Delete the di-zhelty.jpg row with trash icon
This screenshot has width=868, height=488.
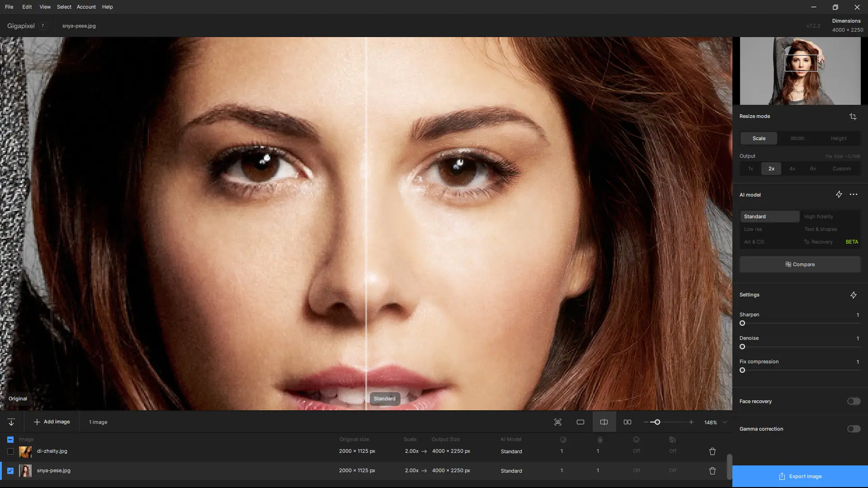click(x=712, y=451)
